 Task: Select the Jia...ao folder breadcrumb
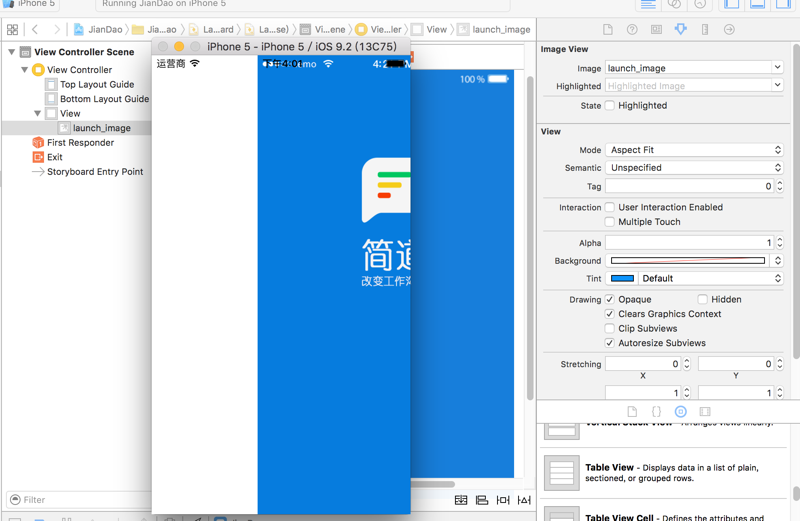(155, 30)
